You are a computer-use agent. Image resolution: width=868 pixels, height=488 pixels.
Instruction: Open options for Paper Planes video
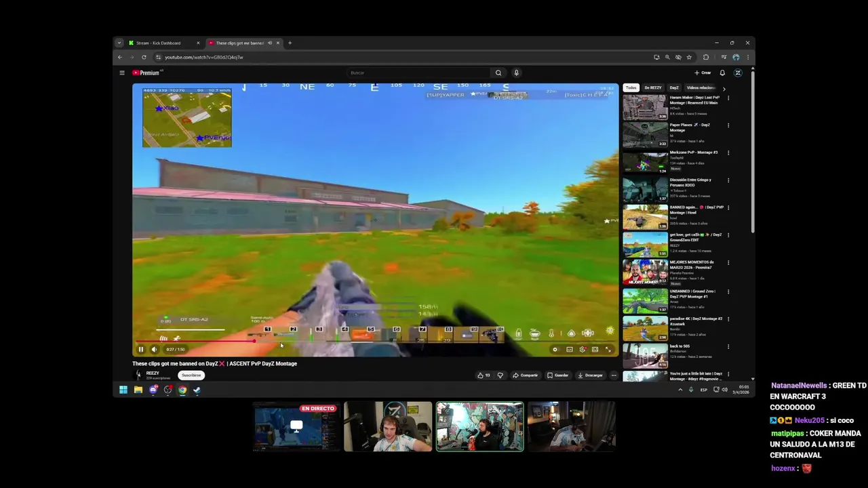coord(728,125)
